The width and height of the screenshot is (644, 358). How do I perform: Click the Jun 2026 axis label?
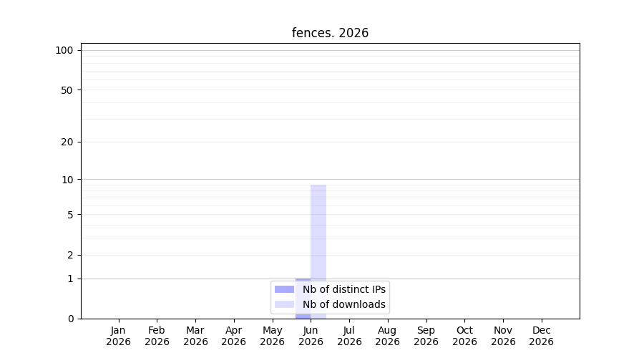(x=311, y=336)
